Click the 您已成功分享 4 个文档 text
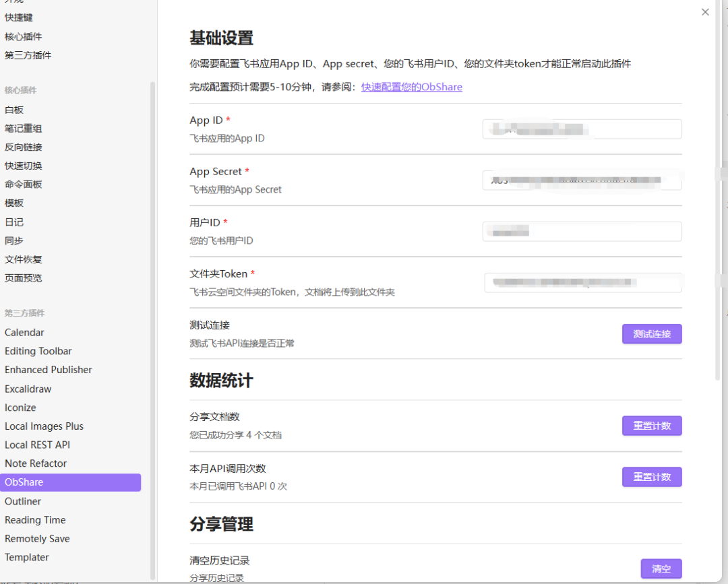The width and height of the screenshot is (728, 584). pyautogui.click(x=235, y=435)
